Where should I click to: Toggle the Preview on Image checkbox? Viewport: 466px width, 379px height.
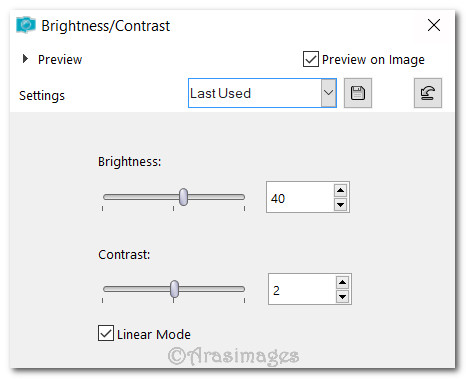point(311,59)
